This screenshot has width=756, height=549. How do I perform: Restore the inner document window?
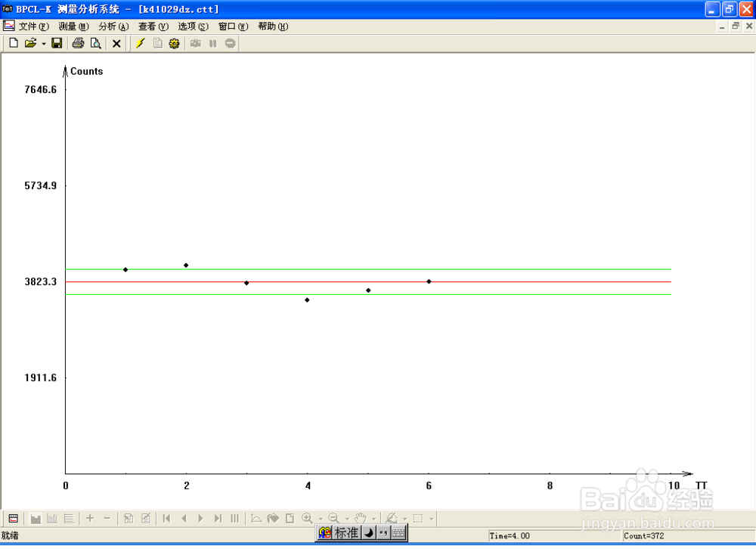[x=736, y=26]
